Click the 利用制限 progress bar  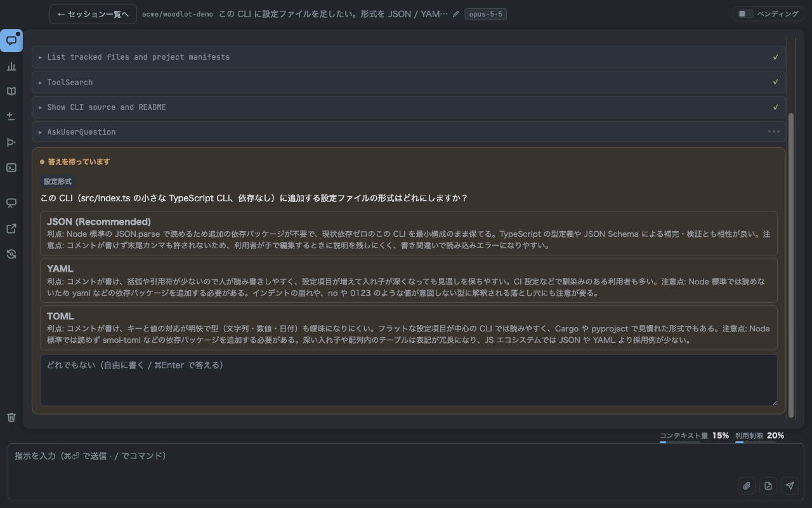756,442
